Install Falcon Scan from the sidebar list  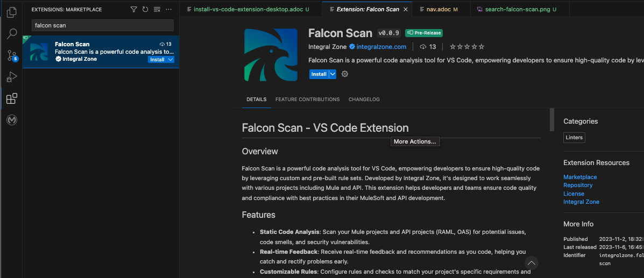tap(157, 60)
